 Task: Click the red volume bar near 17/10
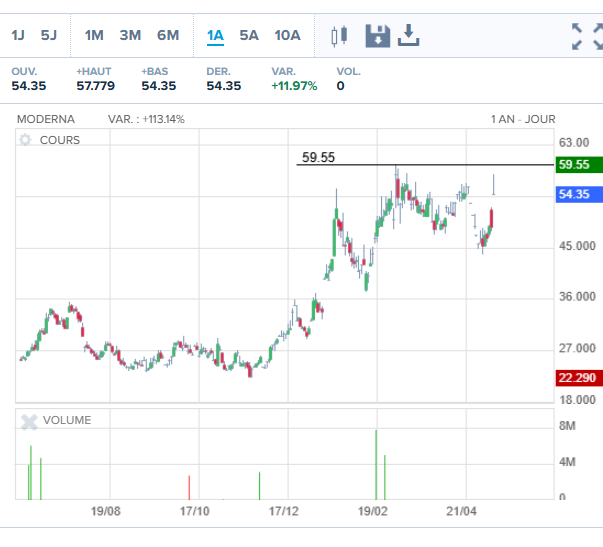189,488
